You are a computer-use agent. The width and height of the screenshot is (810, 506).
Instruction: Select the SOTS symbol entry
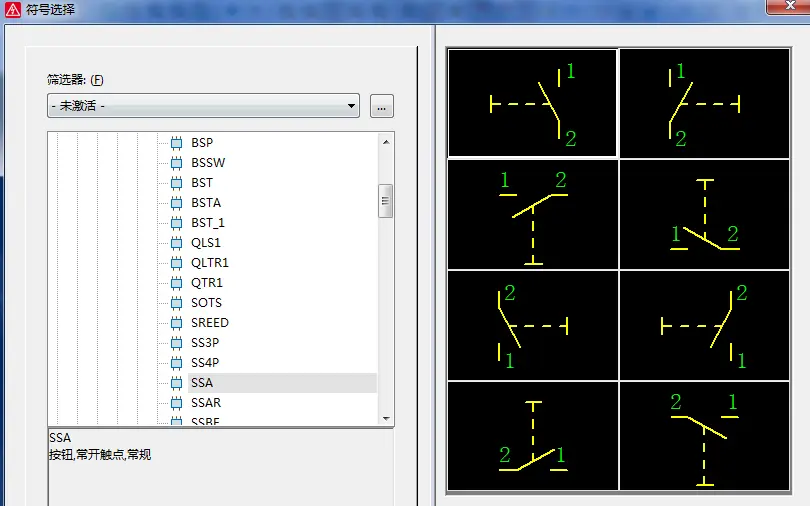pos(207,303)
